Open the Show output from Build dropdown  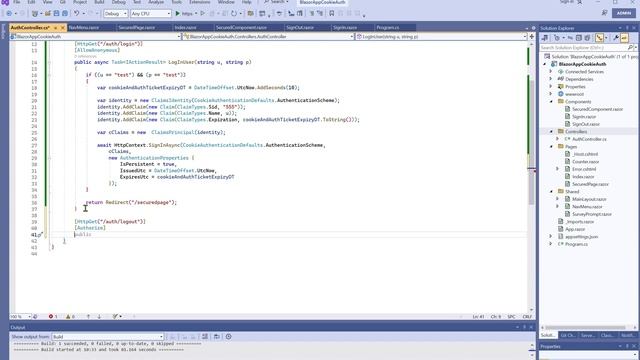[x=108, y=337]
